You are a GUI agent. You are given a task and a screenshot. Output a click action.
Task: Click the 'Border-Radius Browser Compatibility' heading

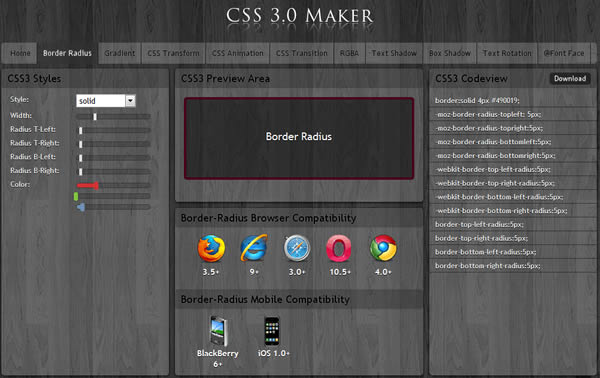coord(268,218)
